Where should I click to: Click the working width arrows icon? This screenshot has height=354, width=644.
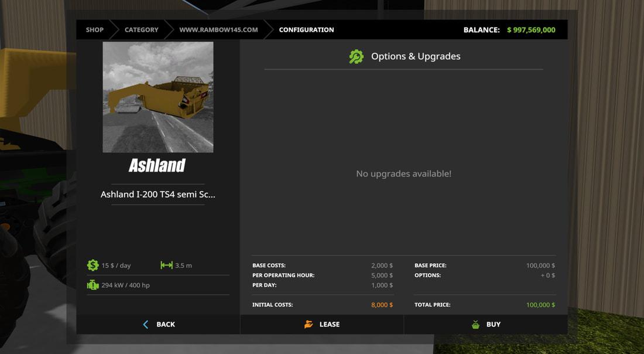pyautogui.click(x=166, y=265)
